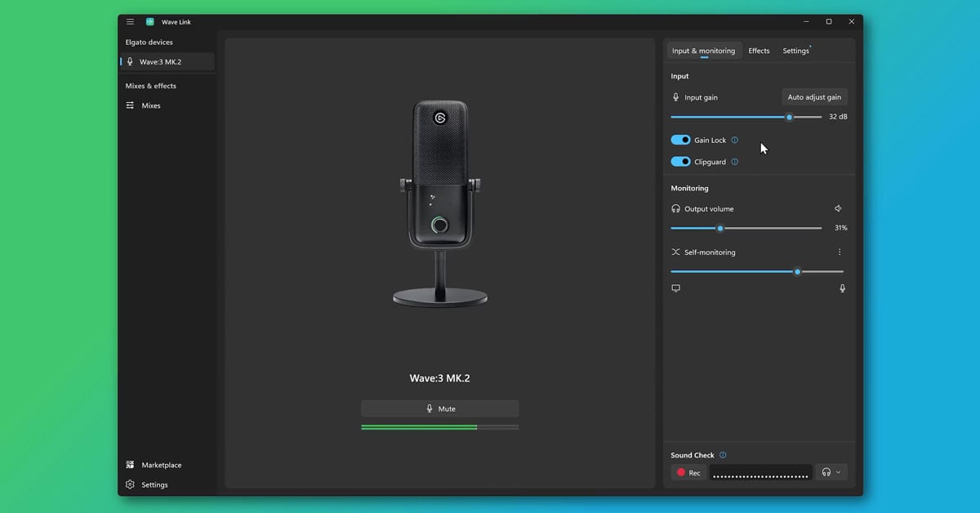Show Gain Lock info tooltip icon
This screenshot has width=980, height=513.
[x=734, y=140]
